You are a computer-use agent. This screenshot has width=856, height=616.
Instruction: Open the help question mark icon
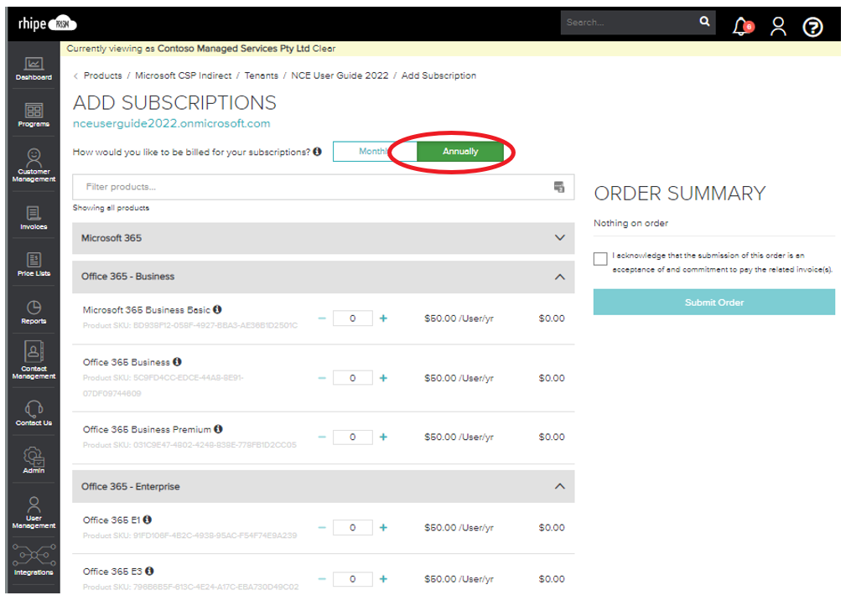pos(812,27)
